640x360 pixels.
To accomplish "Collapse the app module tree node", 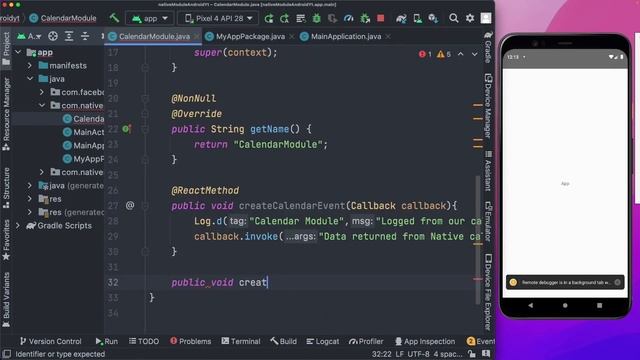I will [x=18, y=52].
